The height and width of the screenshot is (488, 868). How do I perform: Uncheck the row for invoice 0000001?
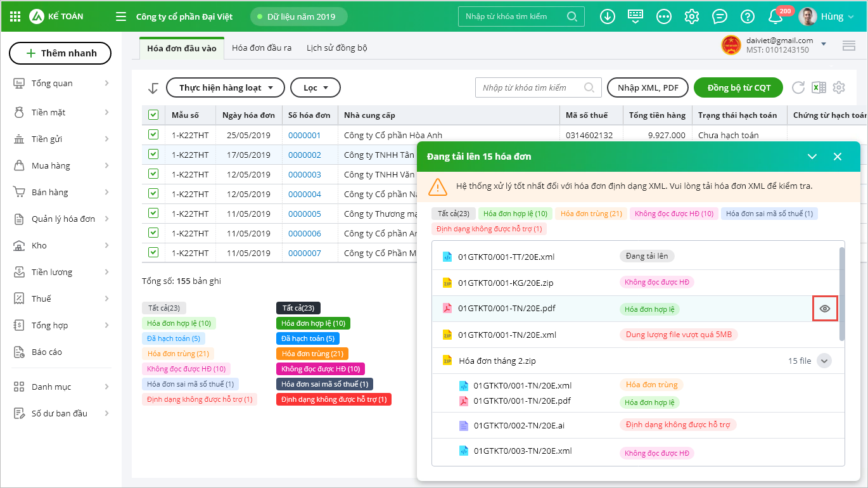pyautogui.click(x=153, y=134)
